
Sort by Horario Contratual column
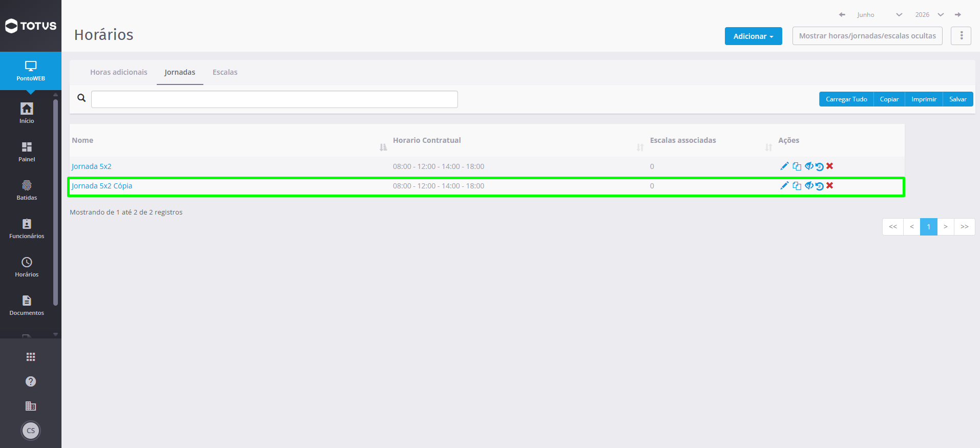tap(640, 147)
